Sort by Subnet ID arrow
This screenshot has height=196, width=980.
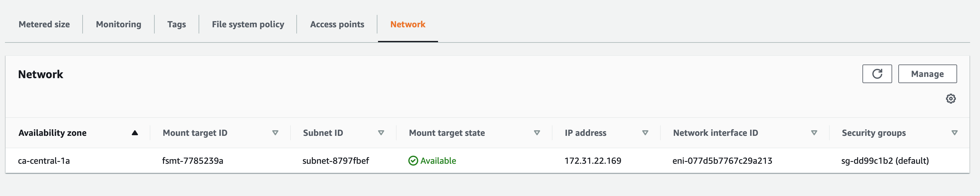(381, 133)
